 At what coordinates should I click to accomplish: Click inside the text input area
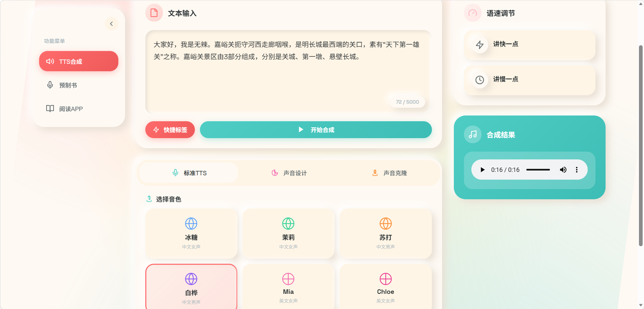289,72
